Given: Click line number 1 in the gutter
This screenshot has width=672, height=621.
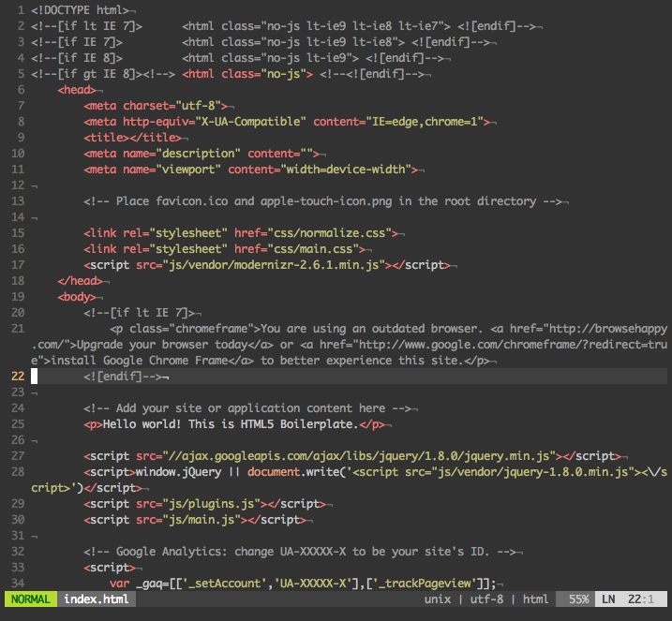Looking at the screenshot, I should point(21,10).
